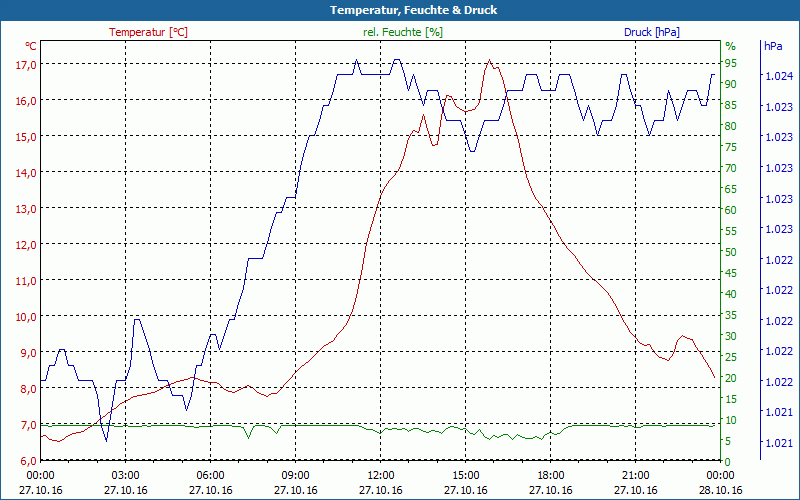This screenshot has height=500, width=800.
Task: Click the '21:00' time axis label
Action: pyautogui.click(x=636, y=476)
